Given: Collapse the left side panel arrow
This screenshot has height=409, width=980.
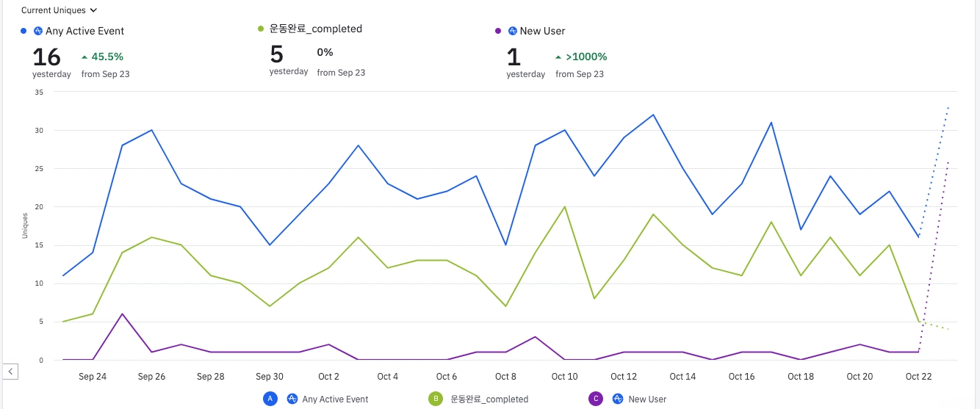Looking at the screenshot, I should 10,372.
